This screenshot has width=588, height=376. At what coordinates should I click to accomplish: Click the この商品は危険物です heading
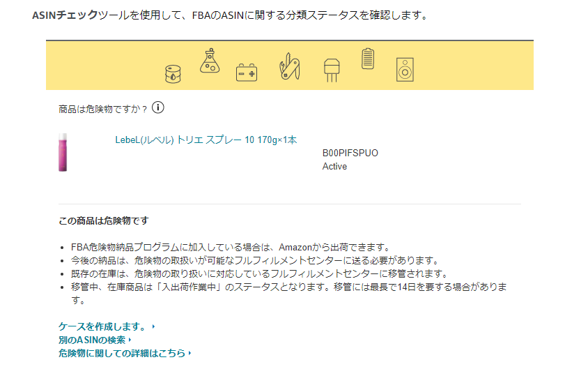click(x=104, y=221)
